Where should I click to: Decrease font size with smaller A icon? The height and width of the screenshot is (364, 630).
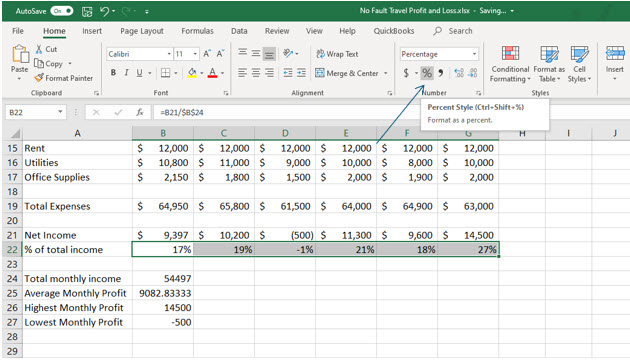221,53
